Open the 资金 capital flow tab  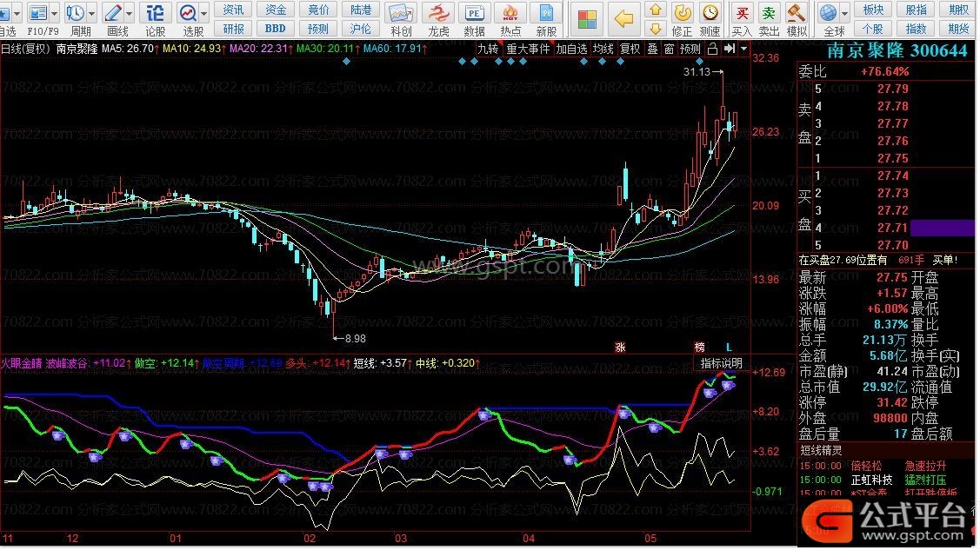coord(276,10)
